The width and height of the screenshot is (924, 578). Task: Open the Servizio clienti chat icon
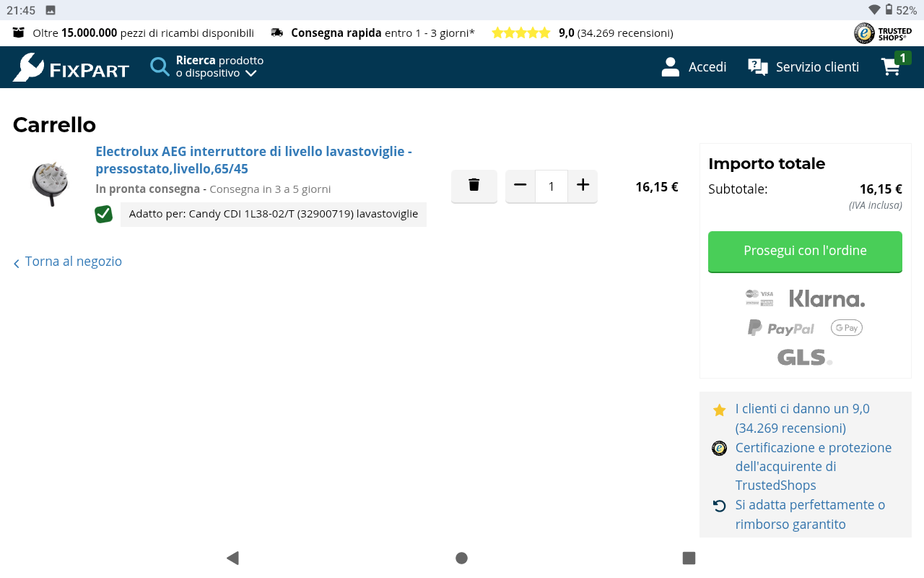tap(758, 67)
